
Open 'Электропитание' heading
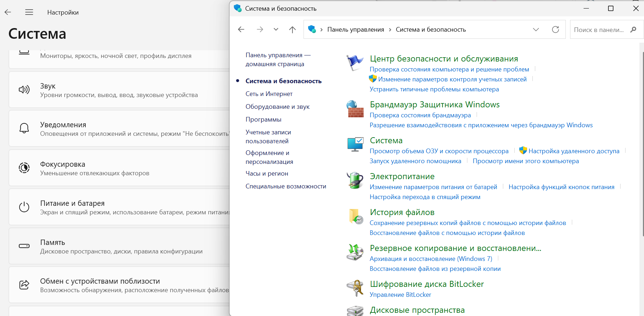pos(402,176)
